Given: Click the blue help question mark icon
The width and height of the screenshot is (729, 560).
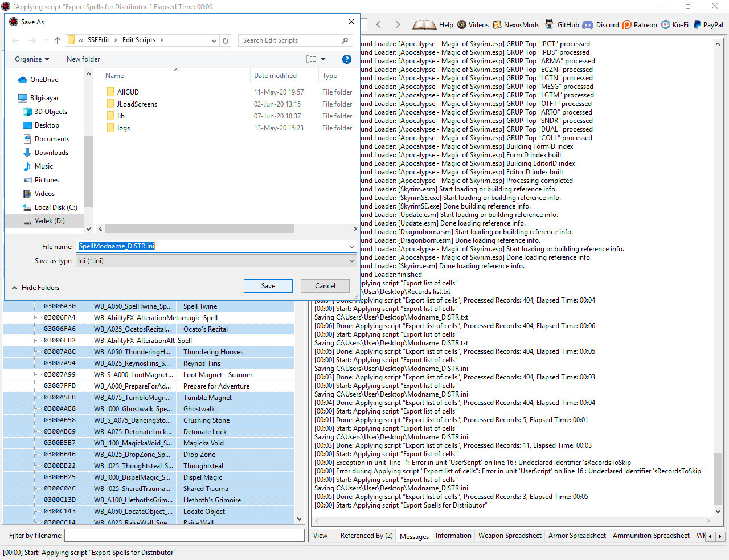Looking at the screenshot, I should [x=346, y=59].
